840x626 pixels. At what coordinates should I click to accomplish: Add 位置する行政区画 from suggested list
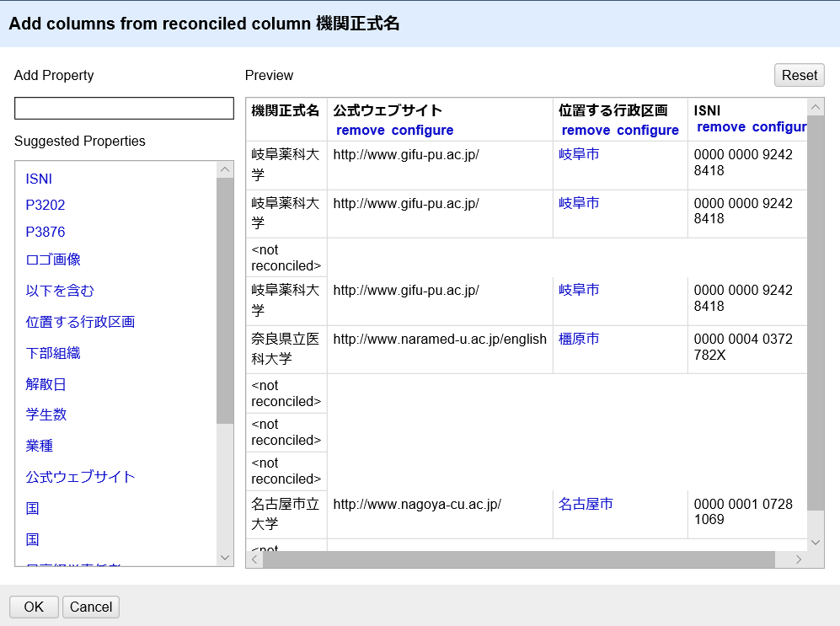[x=80, y=322]
